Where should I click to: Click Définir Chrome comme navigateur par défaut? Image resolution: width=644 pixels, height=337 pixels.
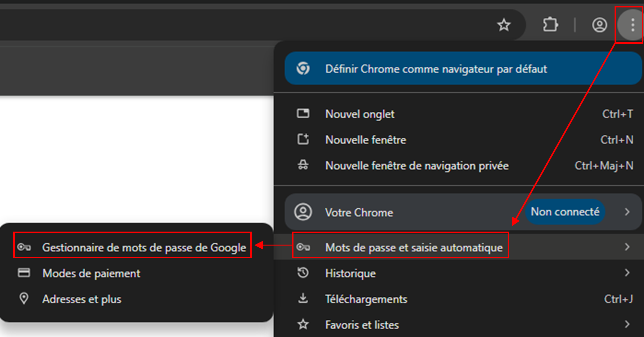(x=463, y=69)
